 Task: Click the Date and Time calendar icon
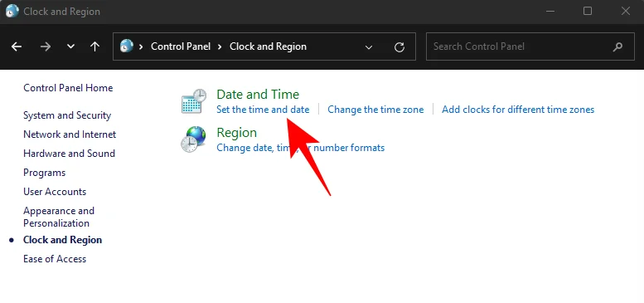click(194, 101)
